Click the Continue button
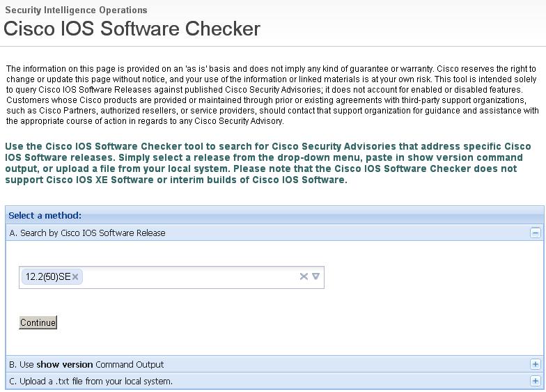 tap(38, 322)
